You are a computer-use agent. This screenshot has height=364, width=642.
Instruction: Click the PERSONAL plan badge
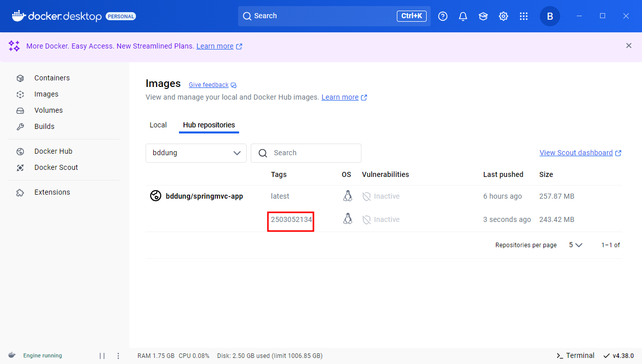click(121, 16)
